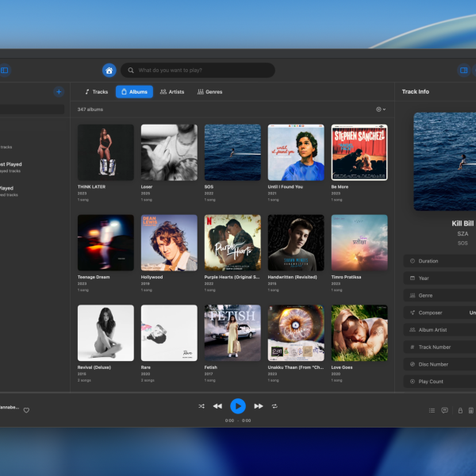Open the playback queue list icon

pos(432,410)
